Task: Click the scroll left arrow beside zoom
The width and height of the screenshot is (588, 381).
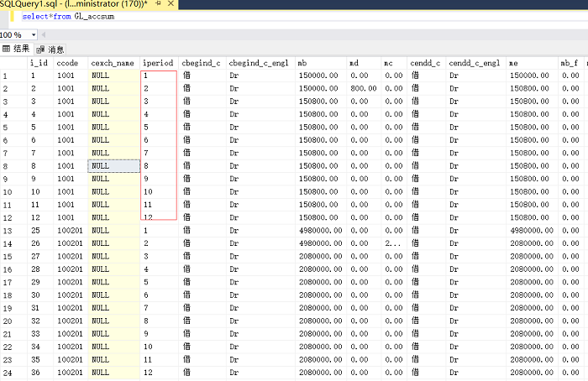Action: [x=43, y=35]
